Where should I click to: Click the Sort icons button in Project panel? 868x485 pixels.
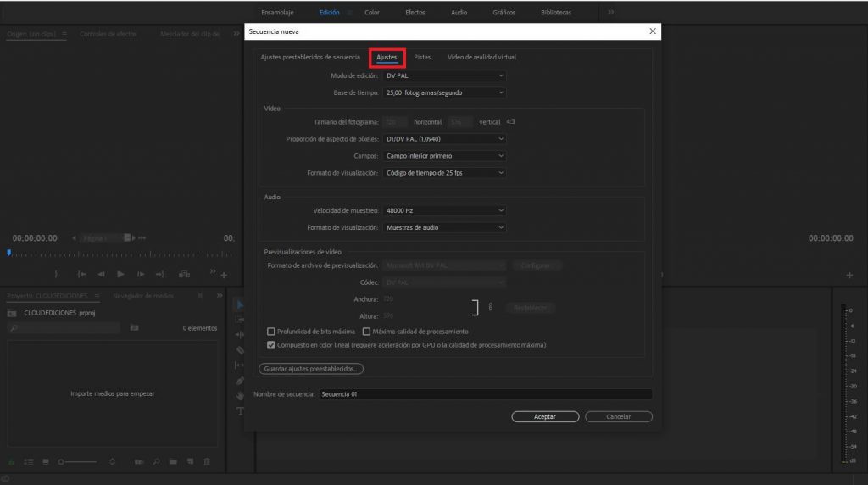113,462
